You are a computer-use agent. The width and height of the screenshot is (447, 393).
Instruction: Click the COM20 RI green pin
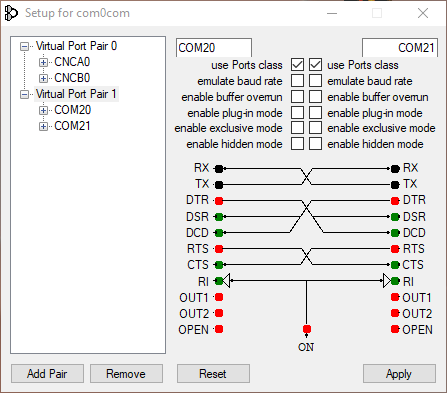tap(219, 281)
